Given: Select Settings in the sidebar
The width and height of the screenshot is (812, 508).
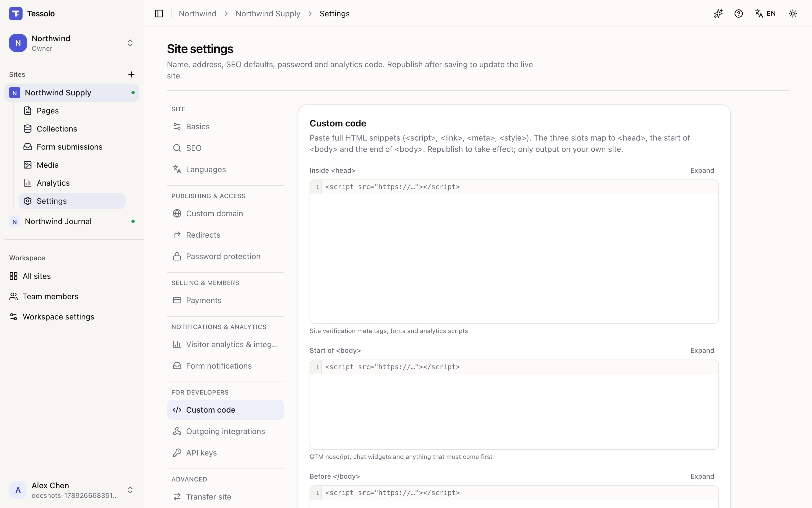Looking at the screenshot, I should pos(72,201).
